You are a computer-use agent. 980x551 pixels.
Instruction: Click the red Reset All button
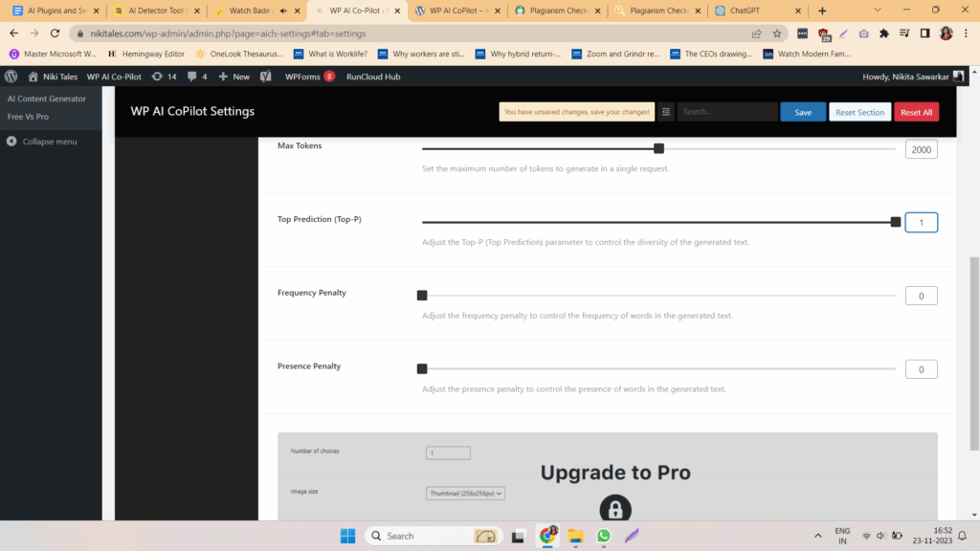[916, 112]
